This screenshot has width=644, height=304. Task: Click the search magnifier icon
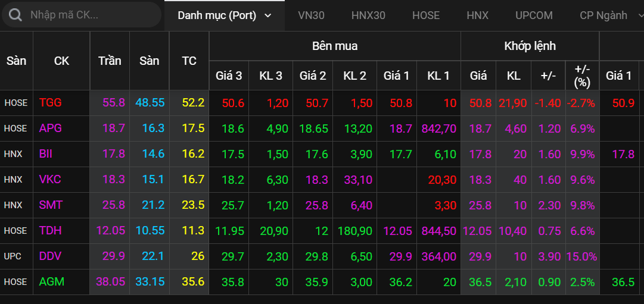coord(15,15)
